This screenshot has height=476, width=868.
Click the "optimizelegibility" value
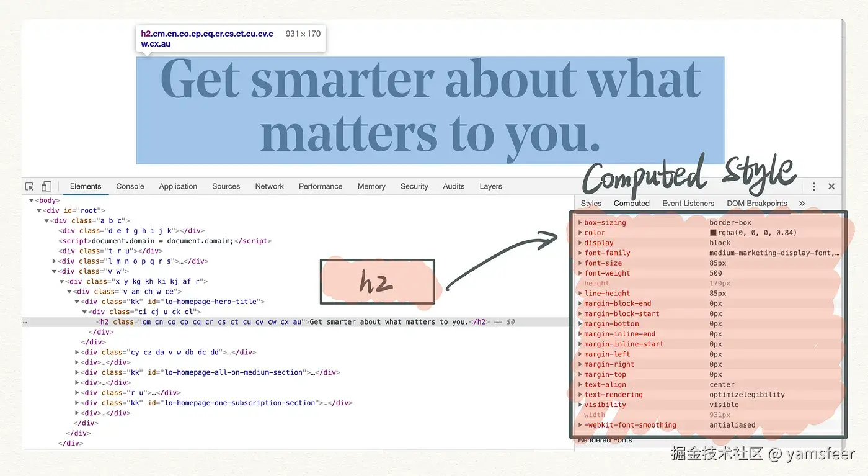pyautogui.click(x=747, y=395)
